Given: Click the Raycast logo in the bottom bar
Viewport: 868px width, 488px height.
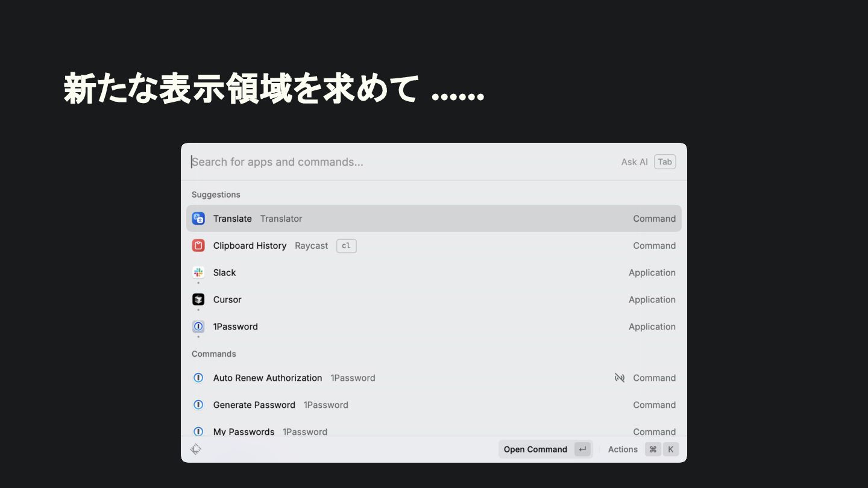Looking at the screenshot, I should [196, 449].
